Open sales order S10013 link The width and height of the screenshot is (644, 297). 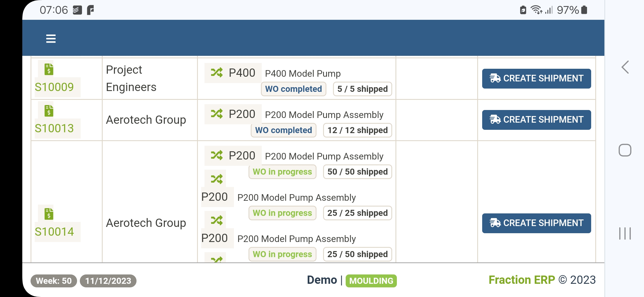pyautogui.click(x=54, y=128)
